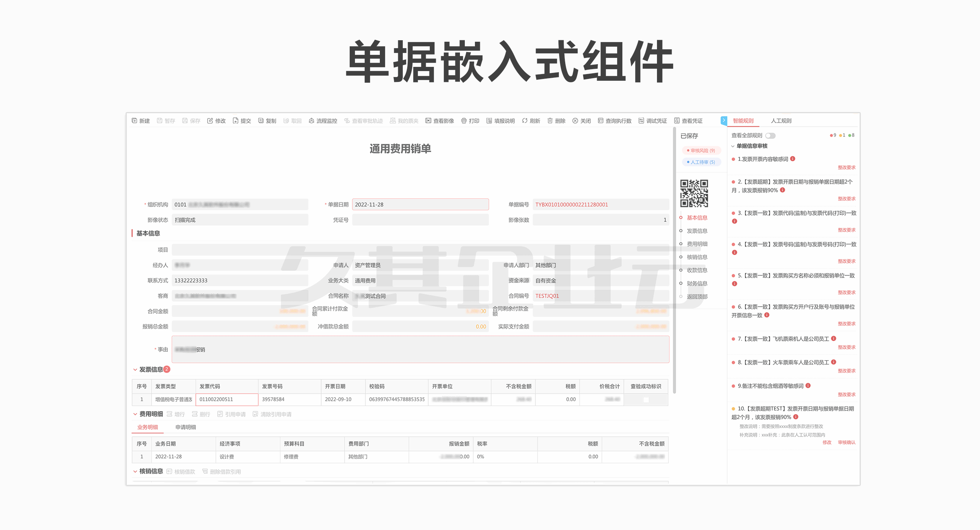Toggle the 查看全部规则 switch

[x=770, y=135]
